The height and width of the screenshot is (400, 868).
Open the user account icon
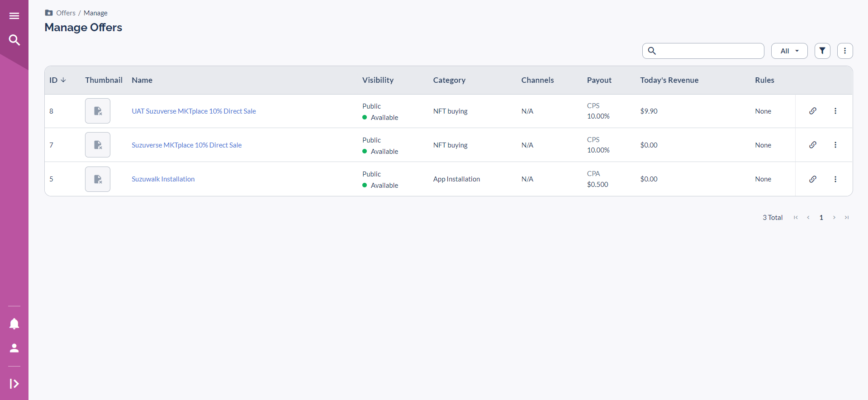pos(14,348)
